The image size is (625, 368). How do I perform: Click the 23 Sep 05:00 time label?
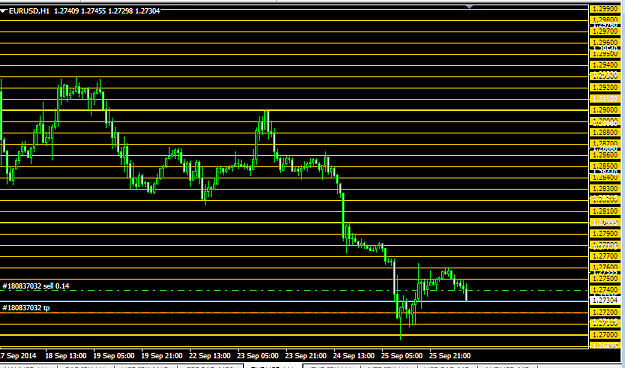tap(258, 356)
